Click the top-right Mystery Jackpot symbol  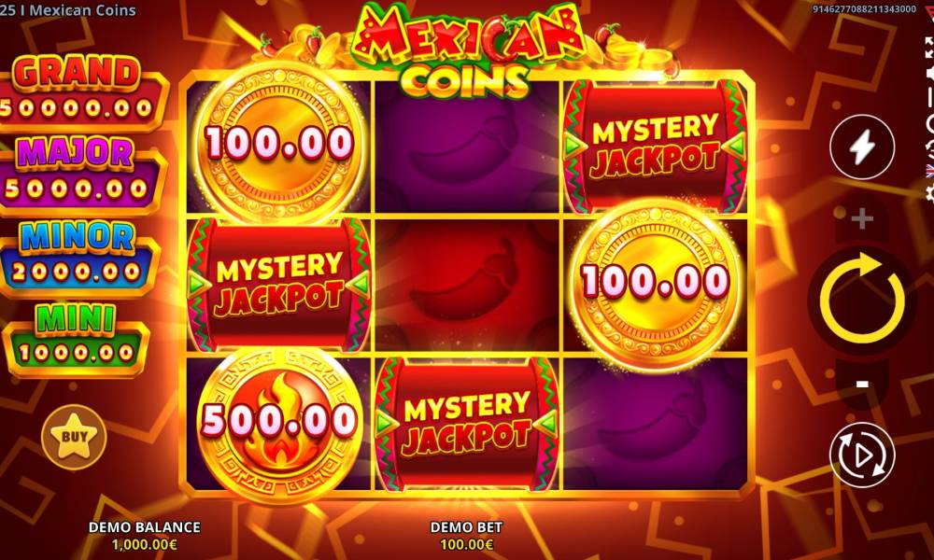pos(655,147)
